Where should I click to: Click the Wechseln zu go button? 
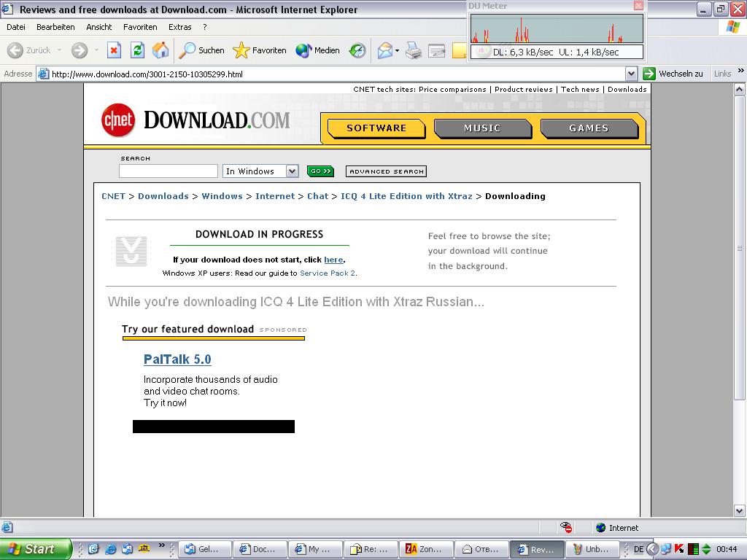point(673,74)
